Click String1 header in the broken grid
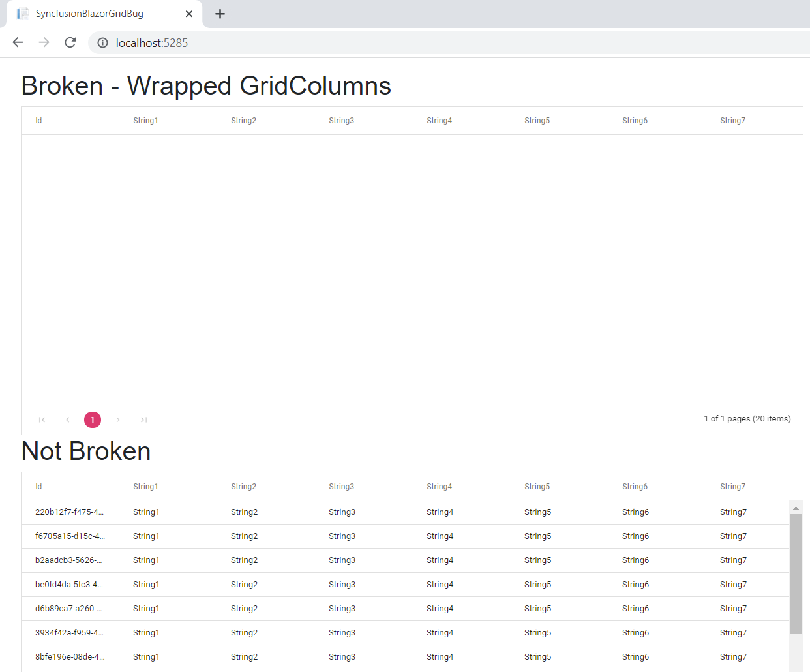This screenshot has width=810, height=672. (145, 121)
